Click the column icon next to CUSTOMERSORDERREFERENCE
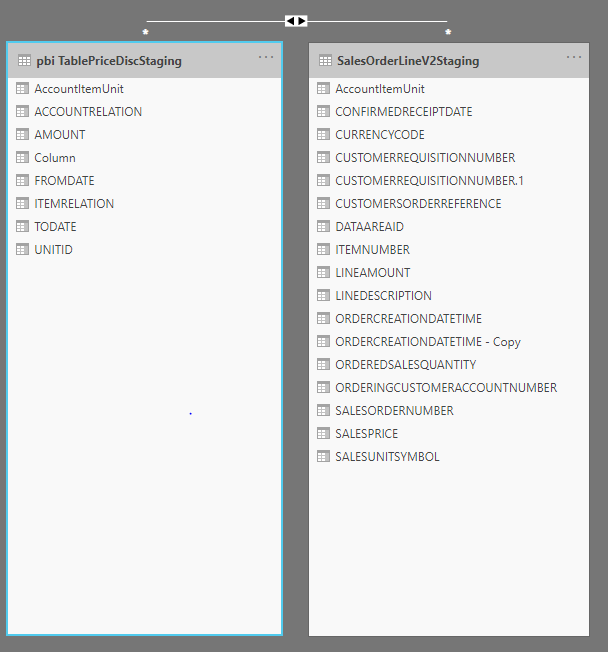 pos(324,203)
